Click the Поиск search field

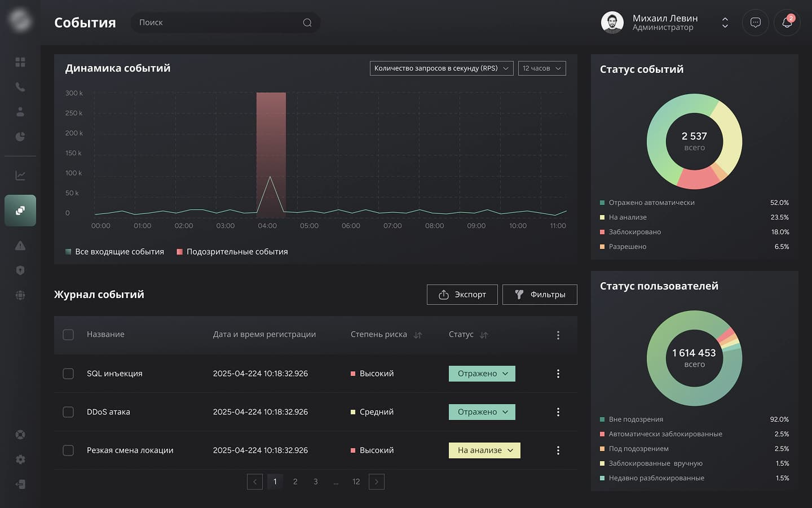pyautogui.click(x=220, y=23)
